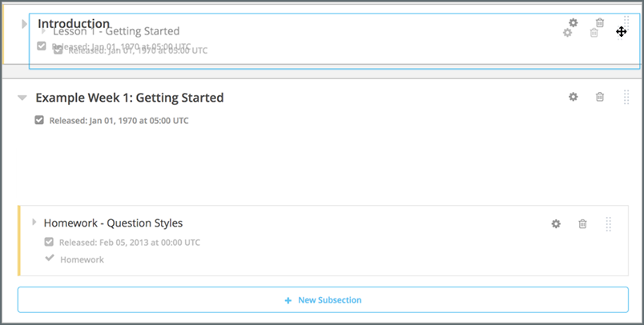Click drag handle of Homework - Question Styles
Screen dimensions: 644x325
[609, 223]
